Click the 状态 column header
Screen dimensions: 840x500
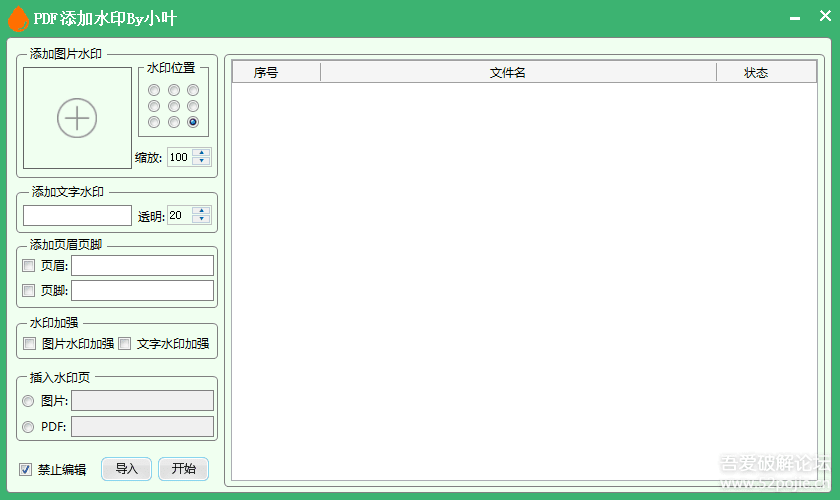[x=766, y=72]
